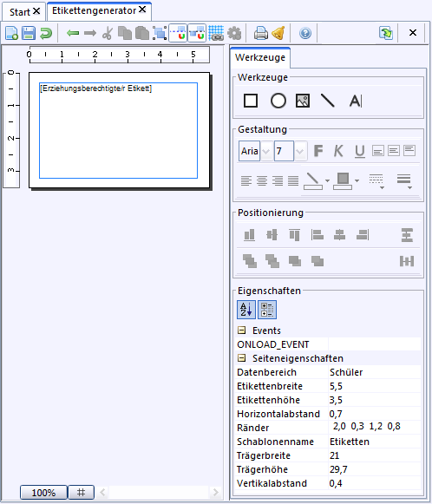Open the print dialog via printer icon
The image size is (432, 504).
point(261,33)
